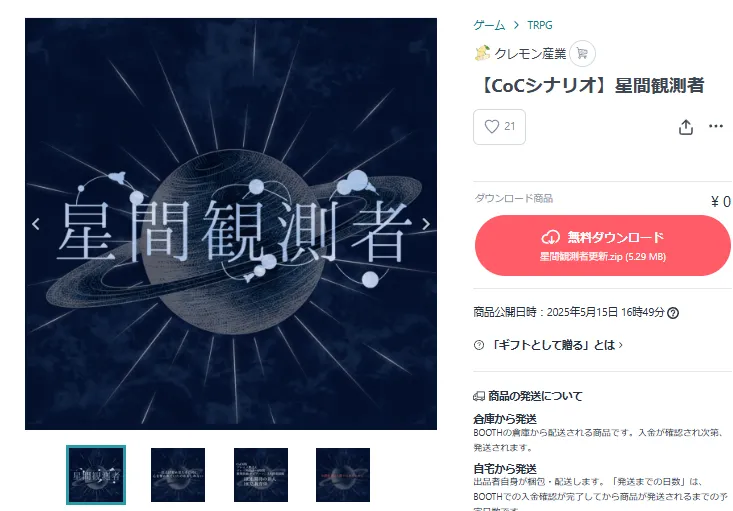Screen dimensions: 733x511
Task: Show previous image with left arrow
Action: (36, 224)
